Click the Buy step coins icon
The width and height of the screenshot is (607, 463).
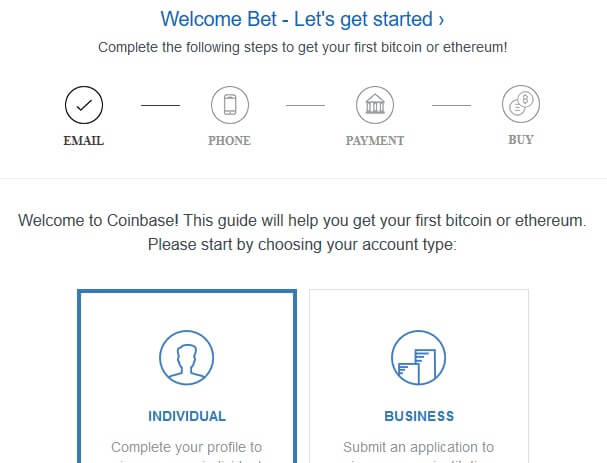point(521,104)
